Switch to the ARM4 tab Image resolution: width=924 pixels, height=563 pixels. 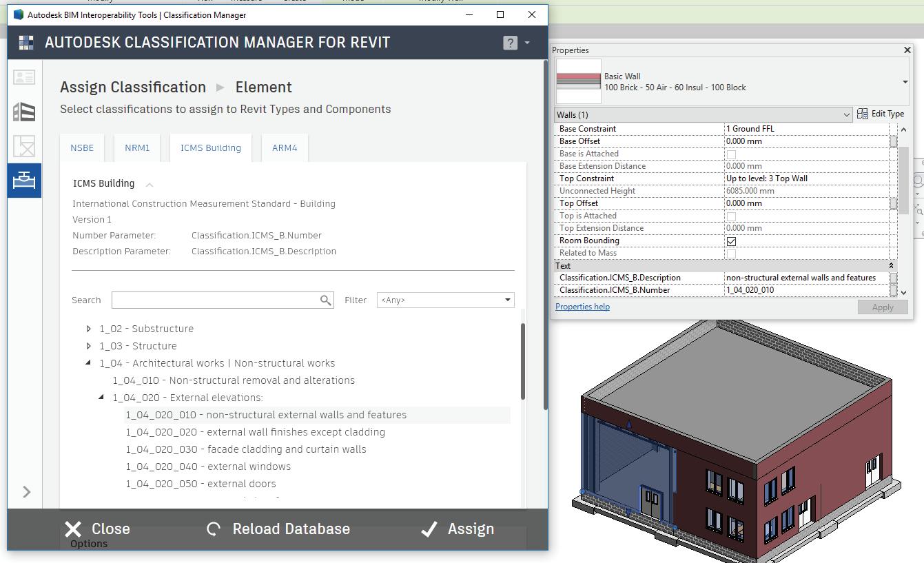coord(285,148)
